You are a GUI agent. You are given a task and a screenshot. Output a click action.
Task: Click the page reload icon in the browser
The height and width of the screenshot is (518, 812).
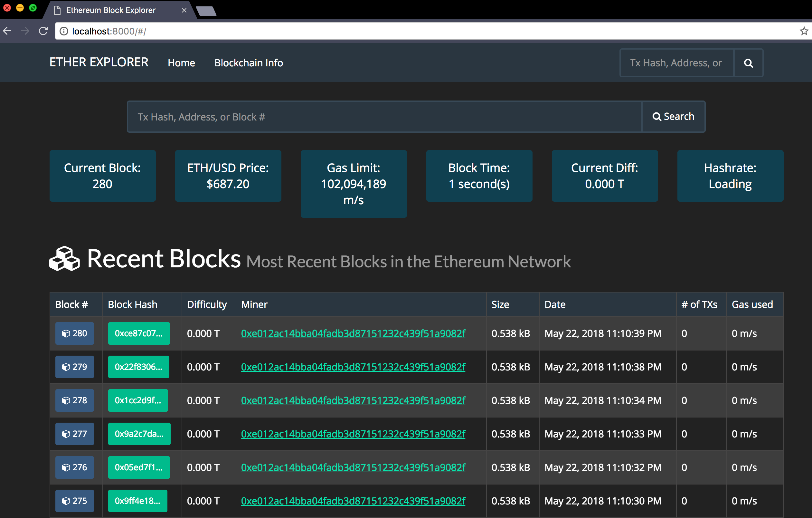pos(43,31)
